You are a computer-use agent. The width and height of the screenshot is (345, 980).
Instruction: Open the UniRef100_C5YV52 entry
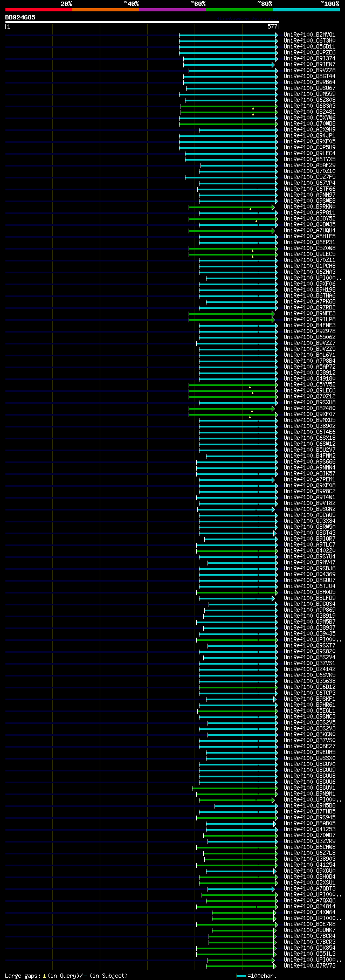tap(309, 384)
